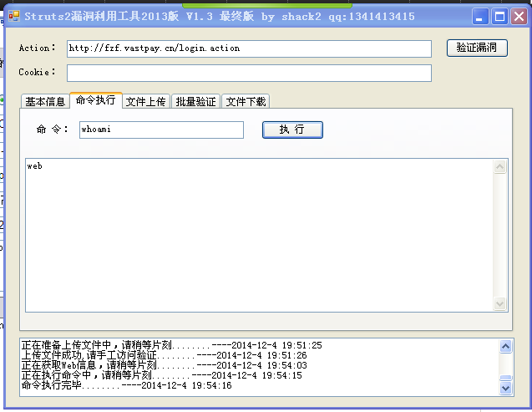This screenshot has width=532, height=412.
Task: Click the log line '命令执行完毕'
Action: coord(127,385)
